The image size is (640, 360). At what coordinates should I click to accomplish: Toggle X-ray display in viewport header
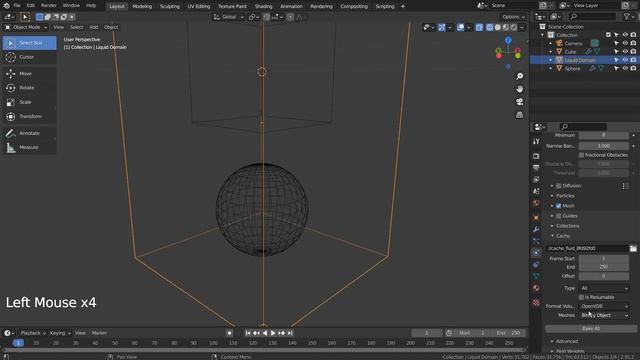pos(479,27)
